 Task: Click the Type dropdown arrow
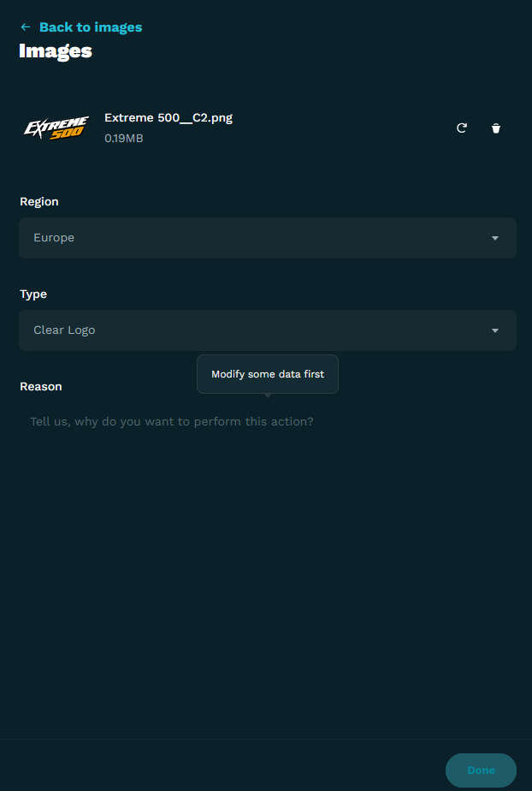pyautogui.click(x=495, y=330)
